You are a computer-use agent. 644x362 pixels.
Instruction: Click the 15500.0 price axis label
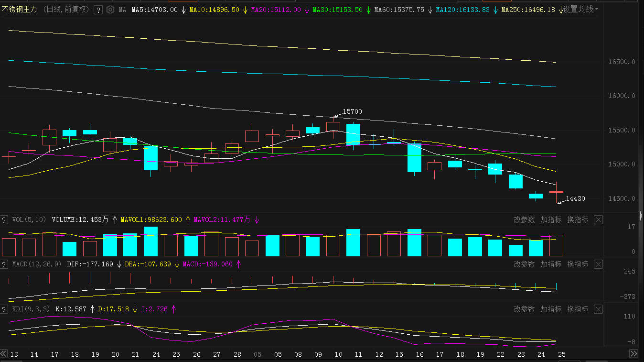pos(622,131)
